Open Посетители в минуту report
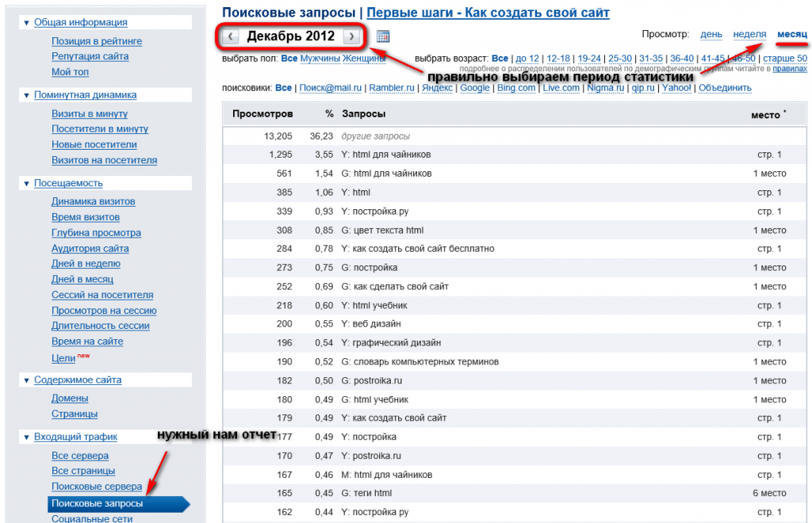Screen dimensions: 812x523 [x=100, y=129]
